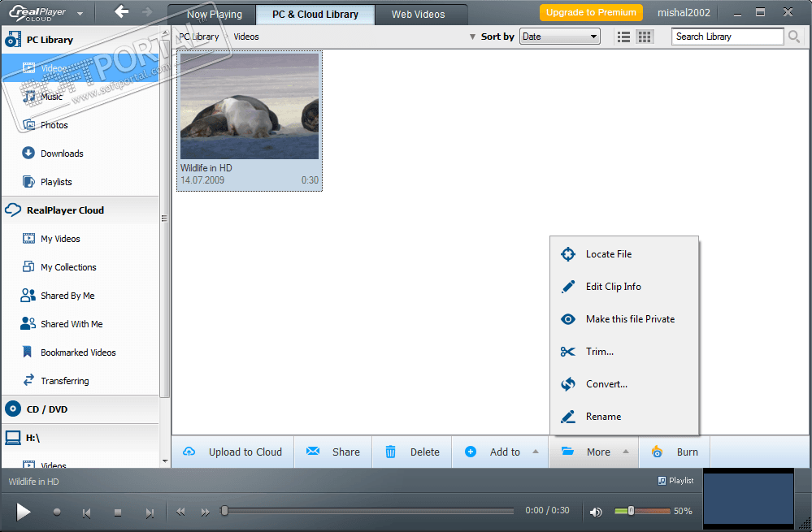Click the More folder icon
Screen dimensions: 812x532
coord(567,452)
